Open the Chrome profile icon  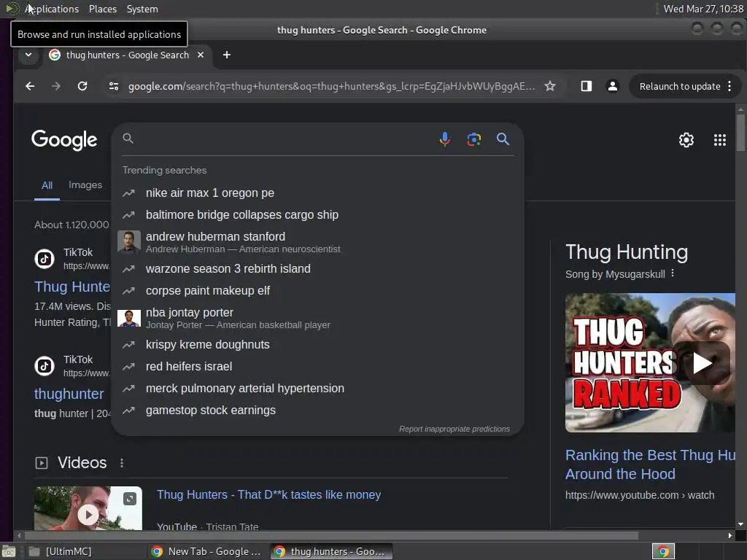click(613, 86)
